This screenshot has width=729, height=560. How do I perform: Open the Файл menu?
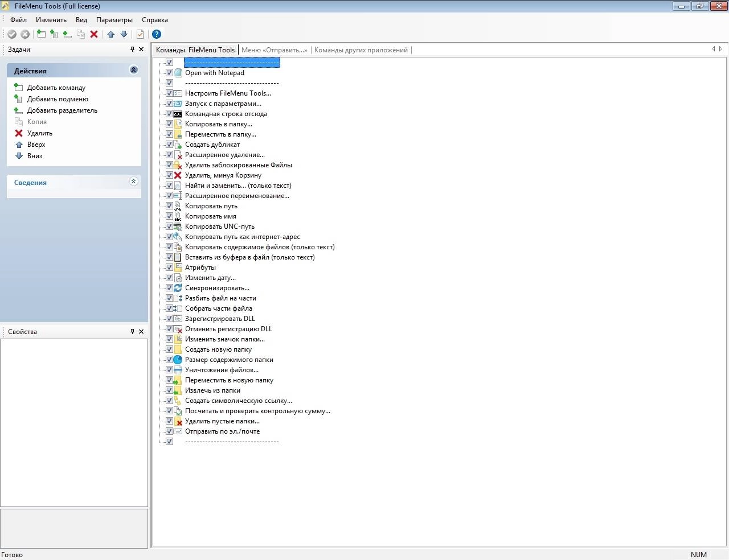point(18,19)
